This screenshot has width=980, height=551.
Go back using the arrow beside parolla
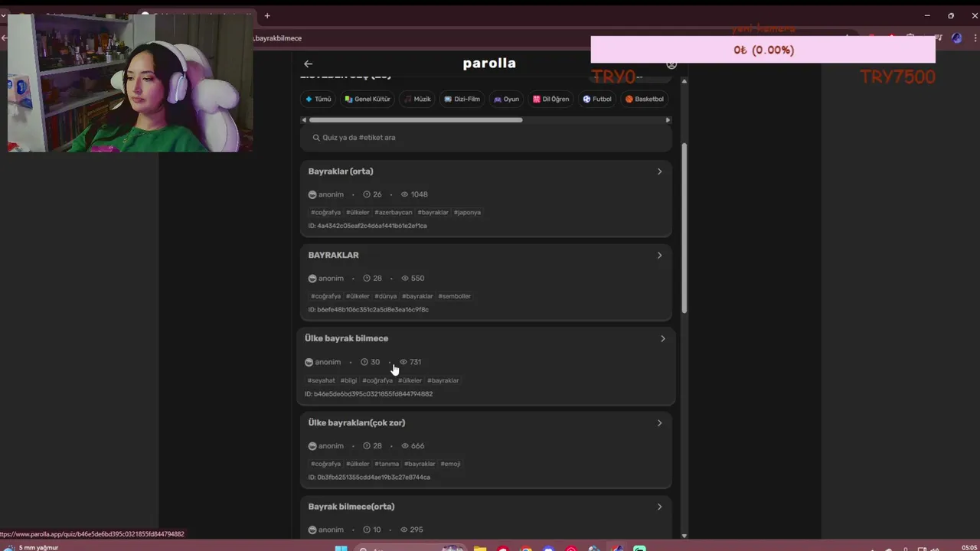click(x=308, y=64)
